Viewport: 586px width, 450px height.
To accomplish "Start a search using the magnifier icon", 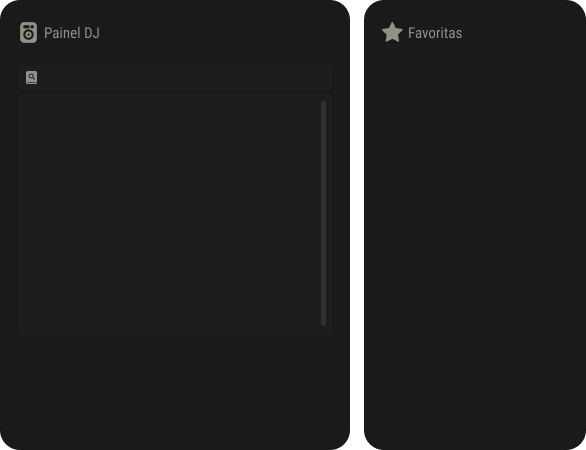I will point(31,77).
